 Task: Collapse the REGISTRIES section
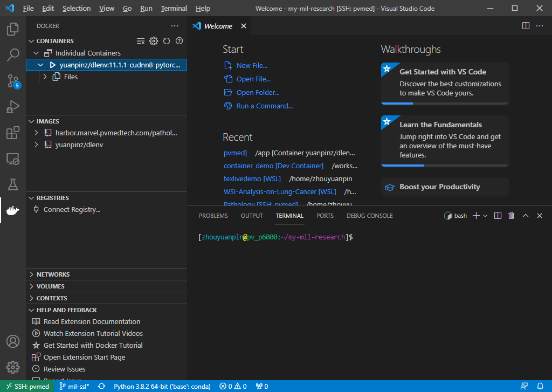(31, 198)
